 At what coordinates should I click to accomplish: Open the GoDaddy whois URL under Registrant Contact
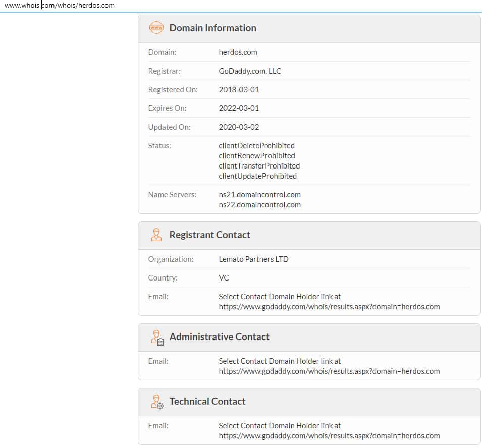coord(329,307)
